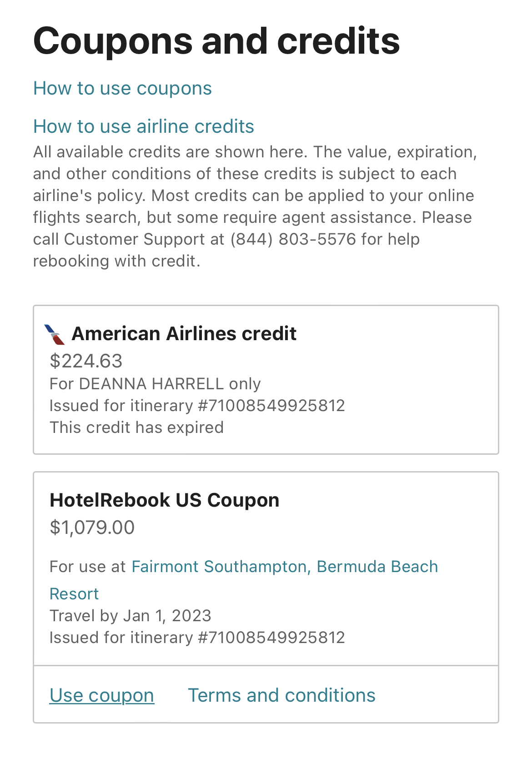Viewport: 532px width, 759px height.
Task: Click the Travel by Jan 1, 2023 text
Action: [130, 615]
